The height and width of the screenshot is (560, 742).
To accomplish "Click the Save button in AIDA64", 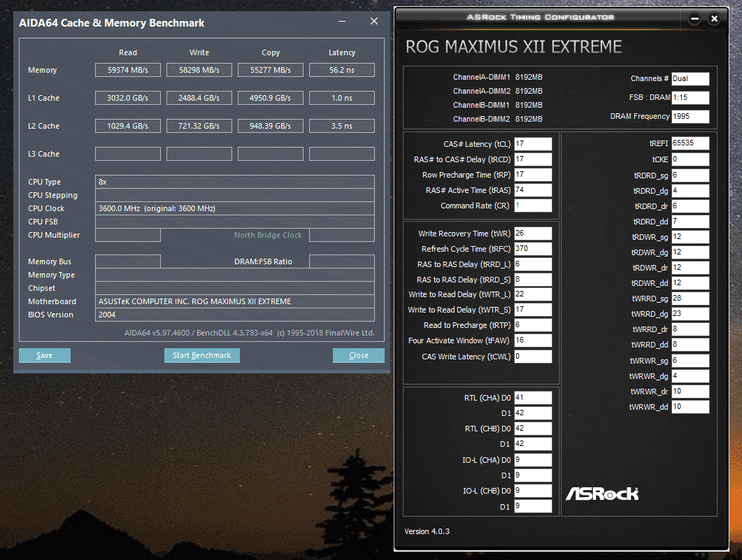I will click(x=45, y=355).
